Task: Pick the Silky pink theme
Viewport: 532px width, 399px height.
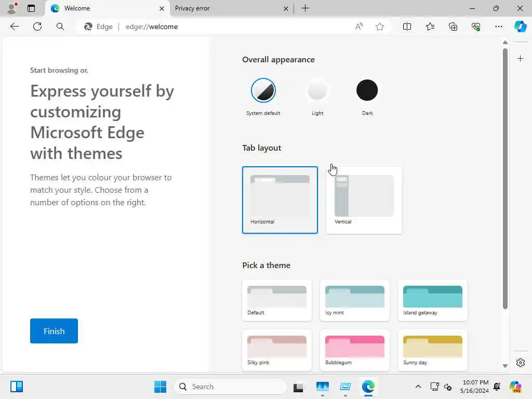Action: pos(277,350)
